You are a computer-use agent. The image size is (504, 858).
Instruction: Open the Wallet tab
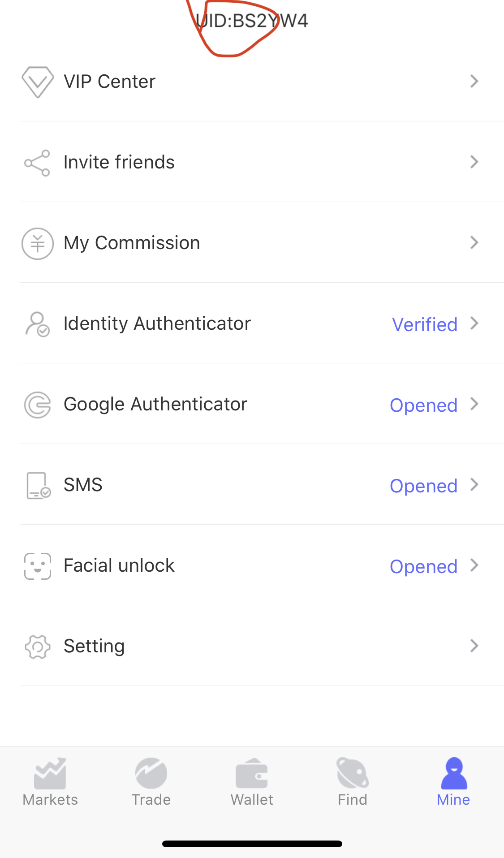tap(252, 782)
